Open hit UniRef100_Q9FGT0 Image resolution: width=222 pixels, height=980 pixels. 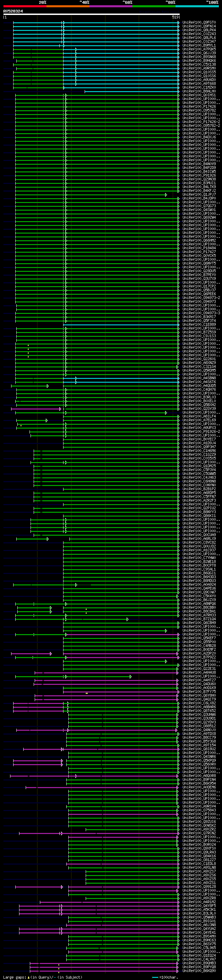(x=199, y=23)
